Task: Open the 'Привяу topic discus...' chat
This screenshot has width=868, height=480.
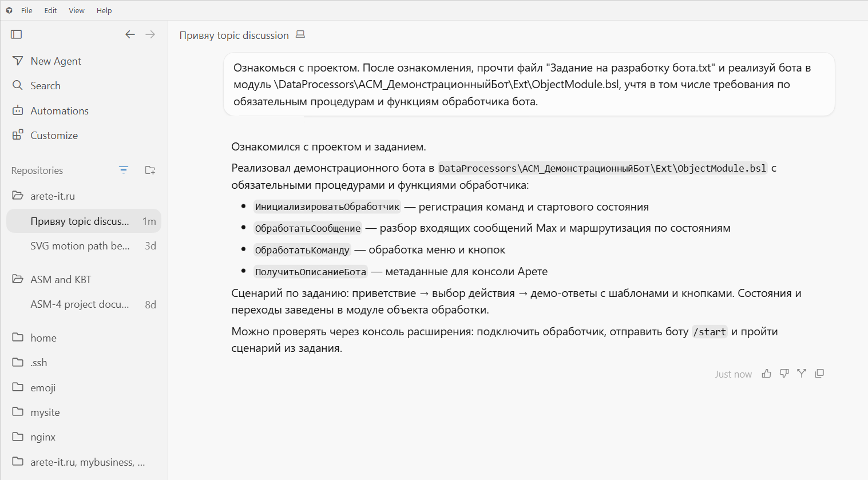Action: click(x=84, y=221)
